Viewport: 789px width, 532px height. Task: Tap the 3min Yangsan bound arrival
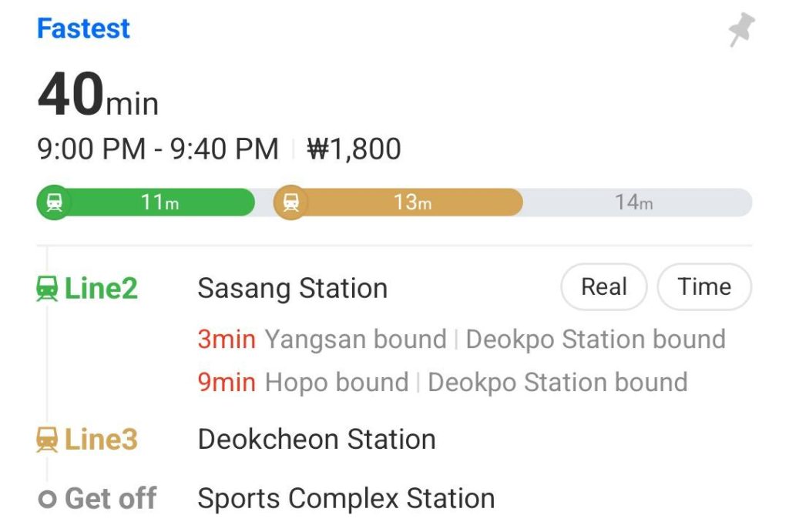[322, 340]
